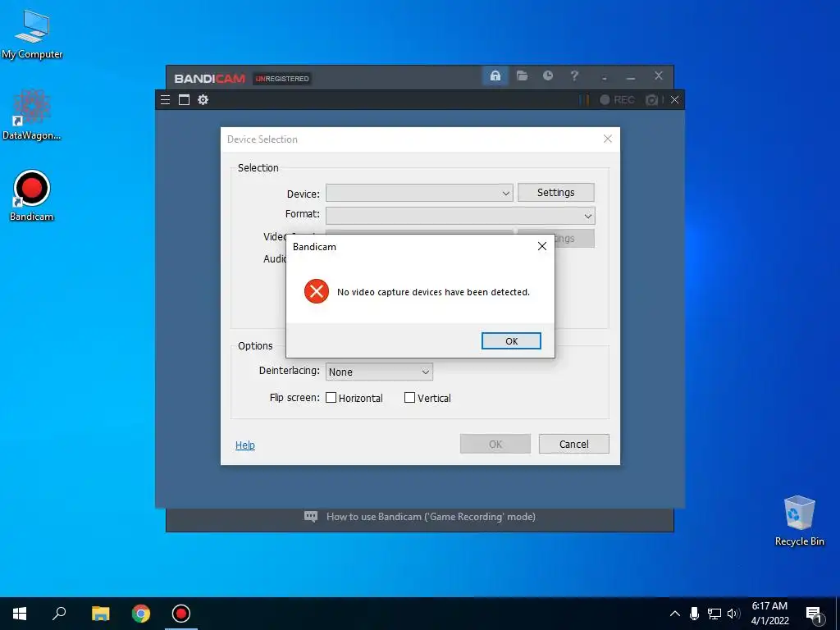Click the REC record button
The height and width of the screenshot is (630, 840).
[x=617, y=99]
